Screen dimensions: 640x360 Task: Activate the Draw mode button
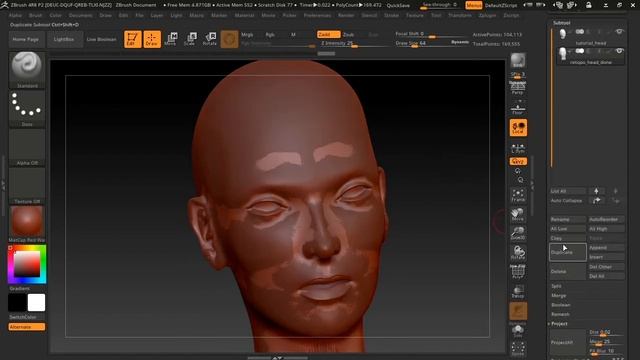tap(152, 39)
